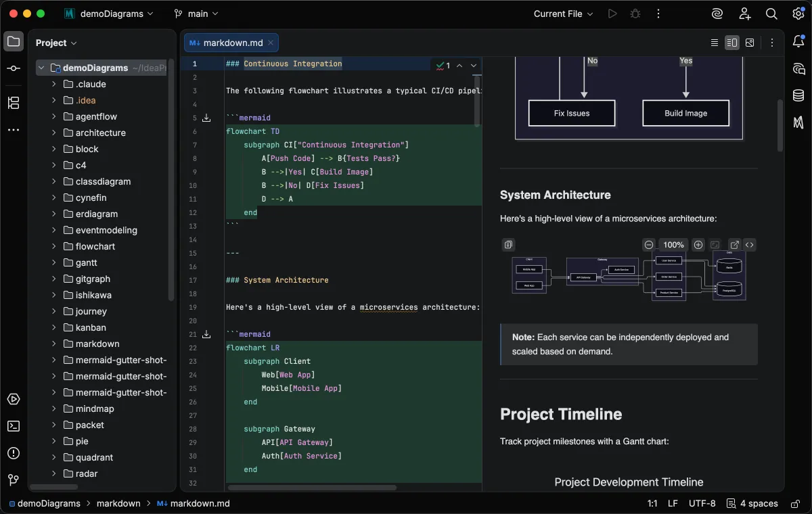The height and width of the screenshot is (514, 812).
Task: Toggle read-only lock in status bar
Action: click(795, 503)
